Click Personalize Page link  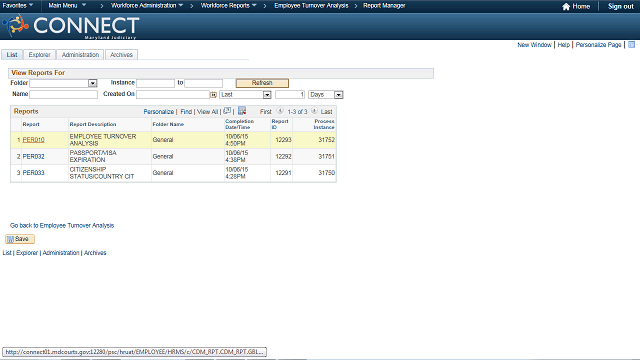click(x=598, y=44)
